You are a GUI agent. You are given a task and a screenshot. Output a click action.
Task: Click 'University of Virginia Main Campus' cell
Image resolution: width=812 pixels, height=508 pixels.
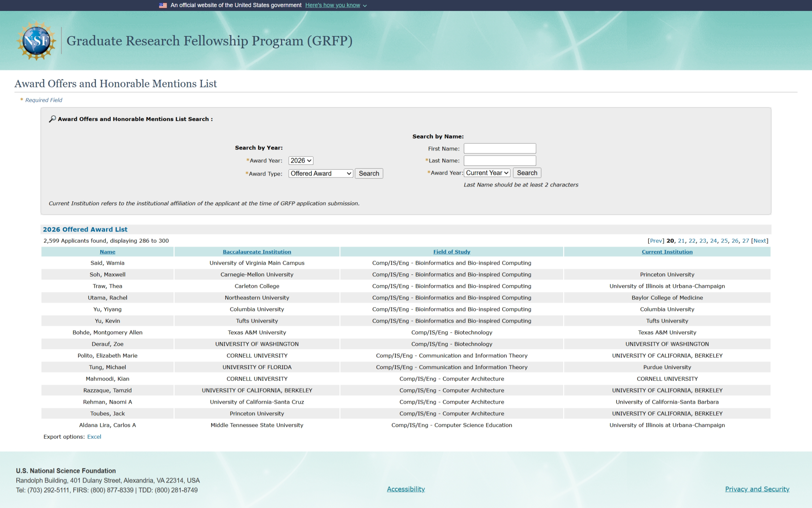(x=257, y=263)
